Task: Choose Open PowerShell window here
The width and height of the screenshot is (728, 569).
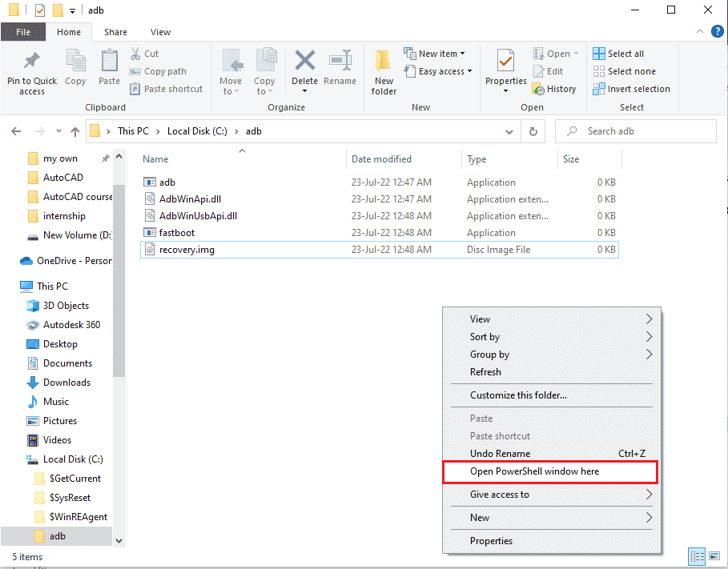Action: tap(551, 471)
